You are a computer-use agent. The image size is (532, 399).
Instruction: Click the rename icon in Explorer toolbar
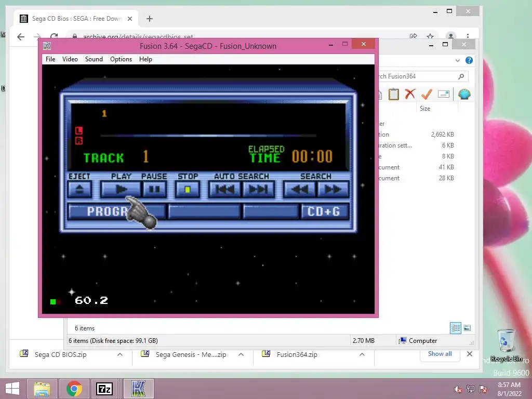click(x=444, y=94)
